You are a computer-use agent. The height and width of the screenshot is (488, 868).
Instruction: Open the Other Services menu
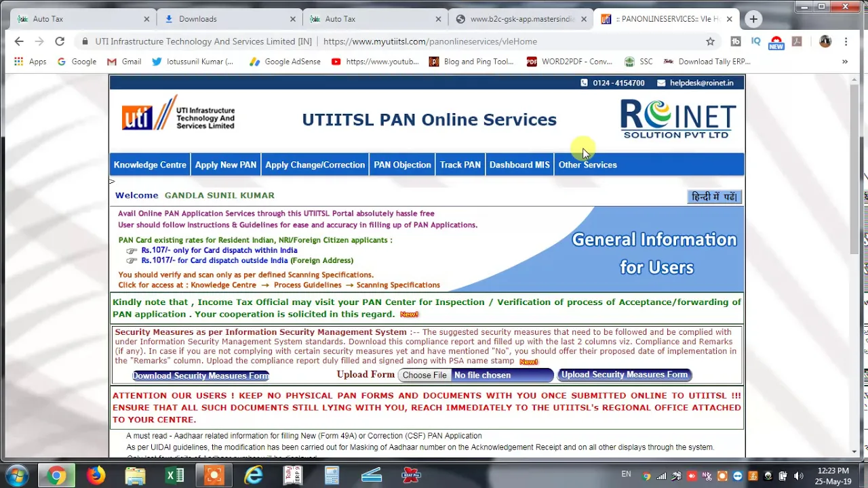point(588,165)
